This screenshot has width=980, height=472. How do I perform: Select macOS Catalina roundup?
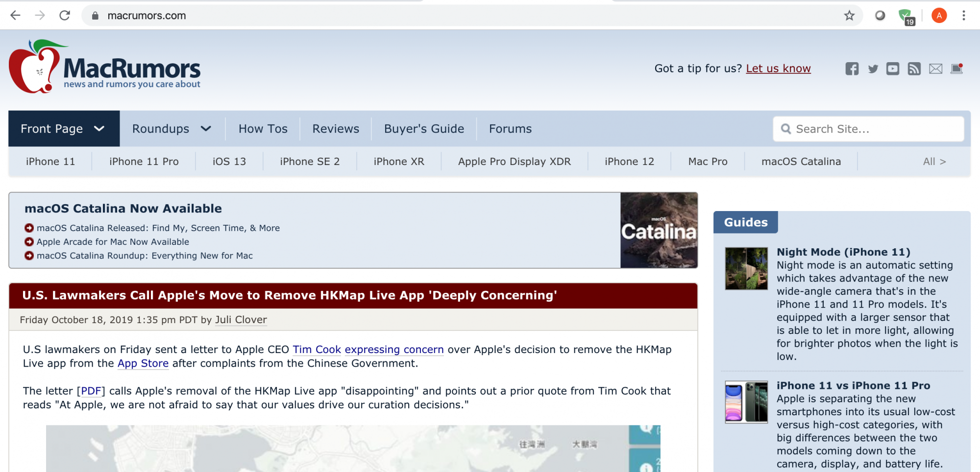click(x=801, y=162)
